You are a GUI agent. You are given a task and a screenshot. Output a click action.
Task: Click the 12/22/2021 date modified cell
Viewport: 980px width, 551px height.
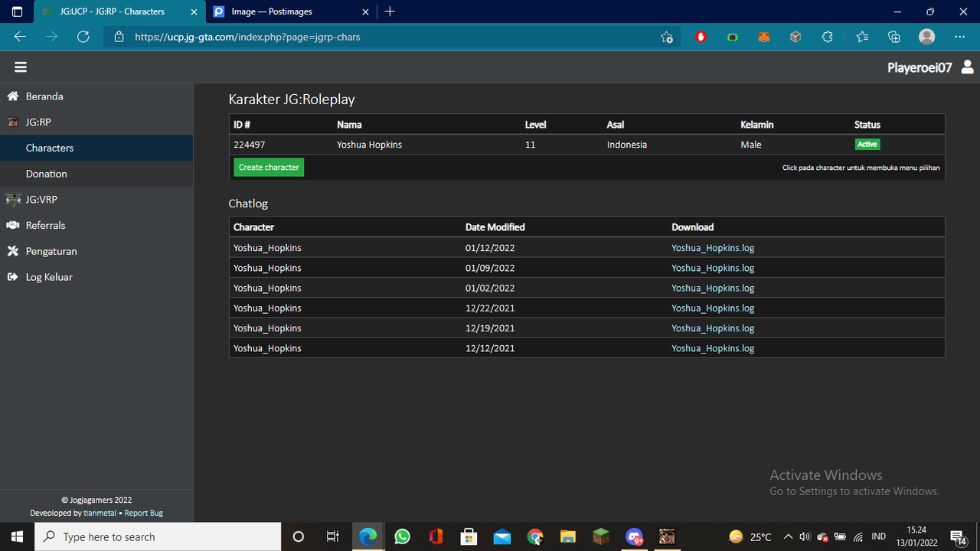pyautogui.click(x=490, y=308)
